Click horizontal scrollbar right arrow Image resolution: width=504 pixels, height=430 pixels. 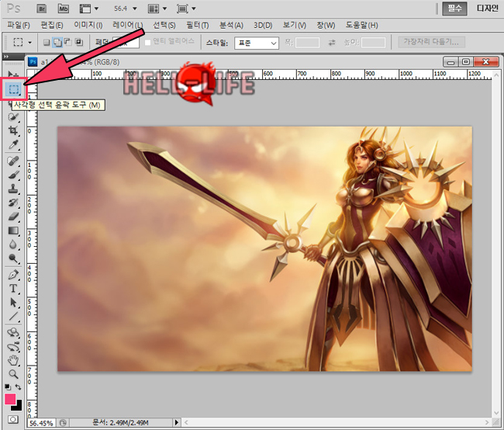click(487, 422)
